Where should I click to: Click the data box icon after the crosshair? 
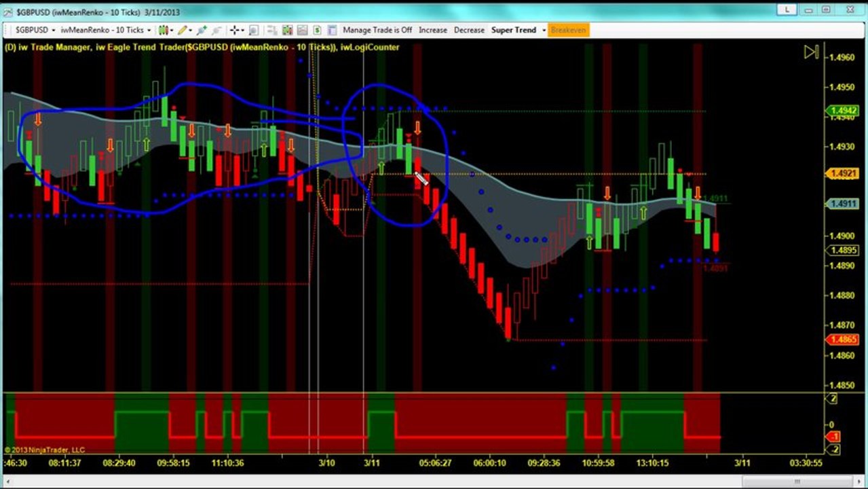click(253, 30)
